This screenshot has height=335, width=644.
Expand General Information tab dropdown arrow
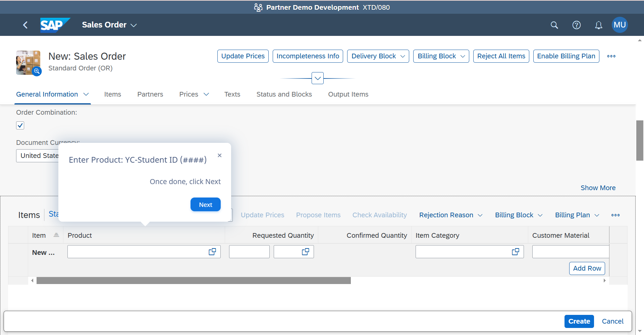click(86, 94)
